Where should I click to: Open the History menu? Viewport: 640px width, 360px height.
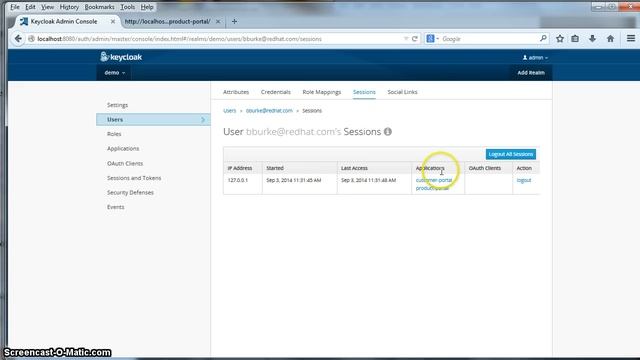(x=69, y=7)
